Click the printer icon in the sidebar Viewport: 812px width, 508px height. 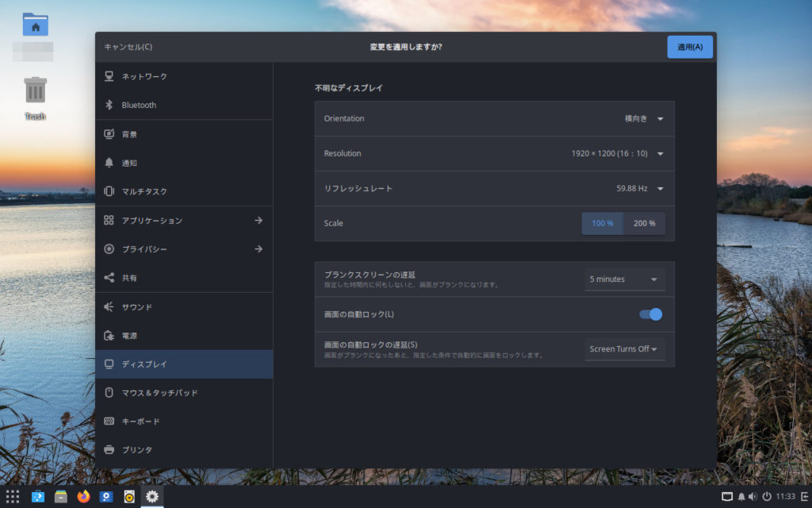coord(109,449)
